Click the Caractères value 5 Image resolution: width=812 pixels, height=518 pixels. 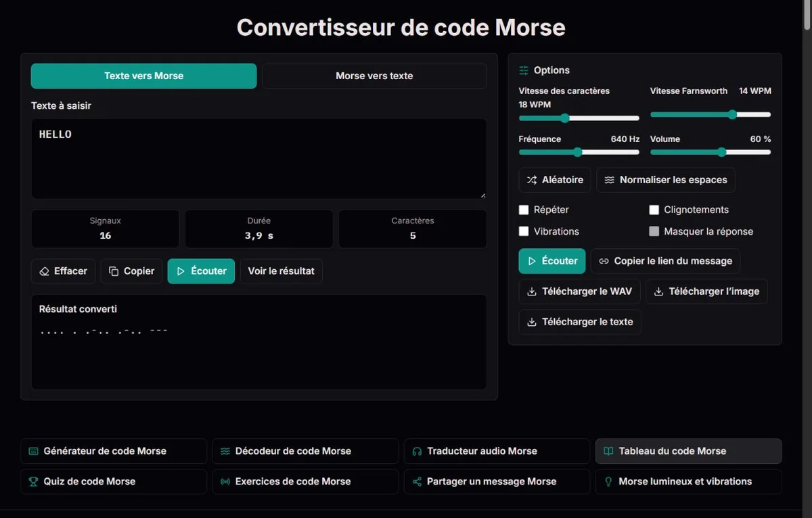413,235
